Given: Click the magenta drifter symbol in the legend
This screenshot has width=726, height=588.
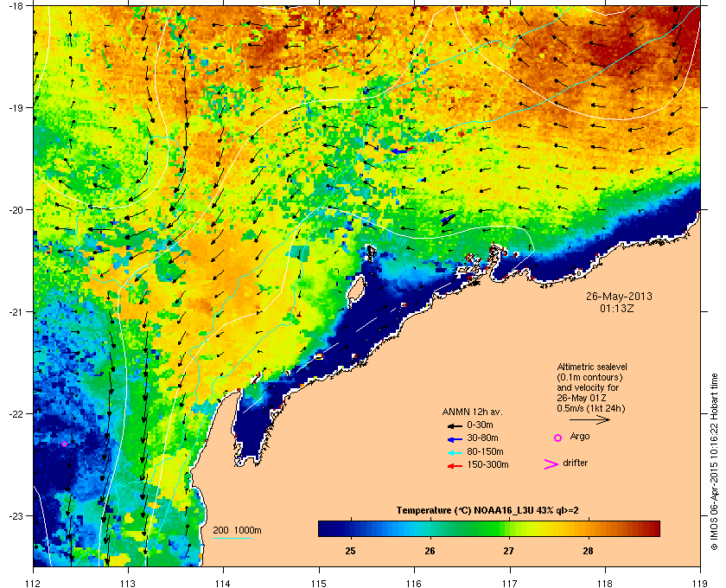Looking at the screenshot, I should click(x=551, y=464).
